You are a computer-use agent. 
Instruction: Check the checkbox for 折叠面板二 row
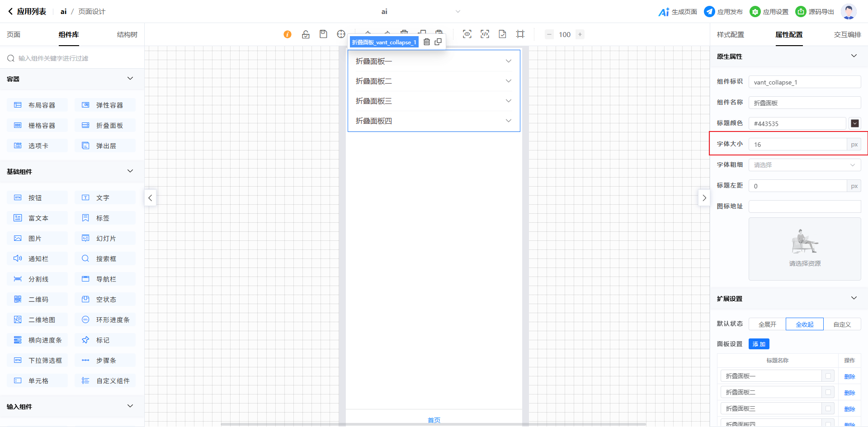click(828, 392)
